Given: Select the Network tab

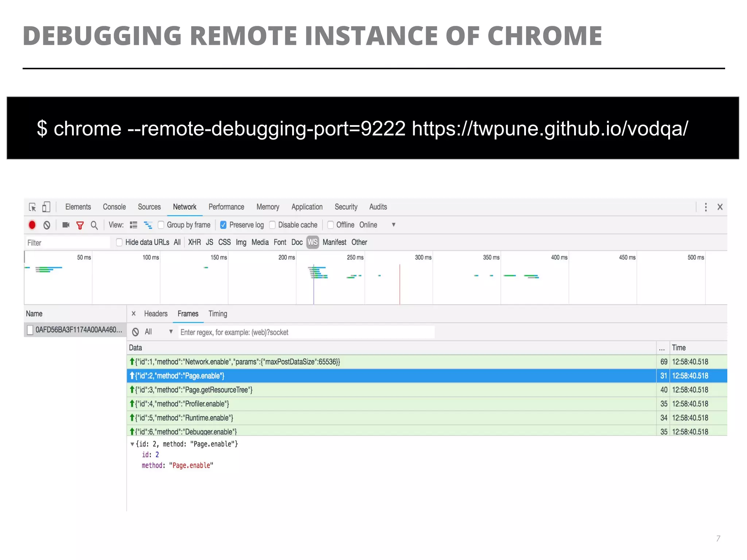Looking at the screenshot, I should click(x=185, y=207).
